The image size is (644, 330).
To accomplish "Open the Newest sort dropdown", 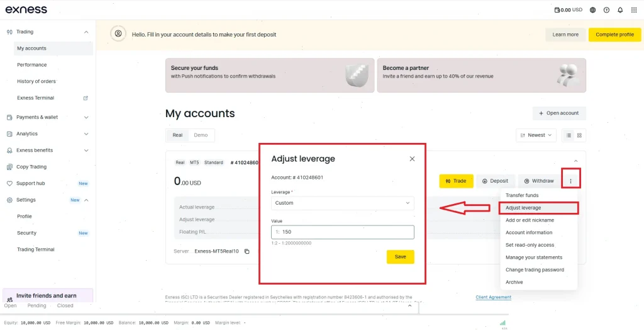I will click(x=536, y=135).
